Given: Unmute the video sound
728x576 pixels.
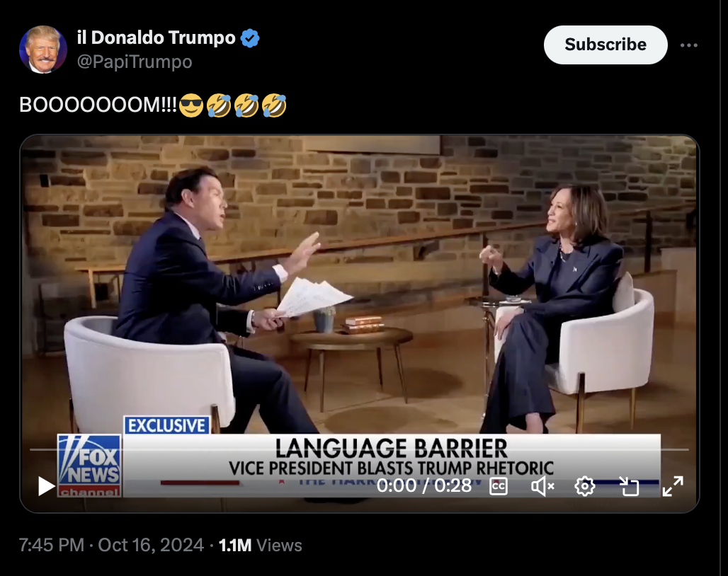Looking at the screenshot, I should pos(542,486).
